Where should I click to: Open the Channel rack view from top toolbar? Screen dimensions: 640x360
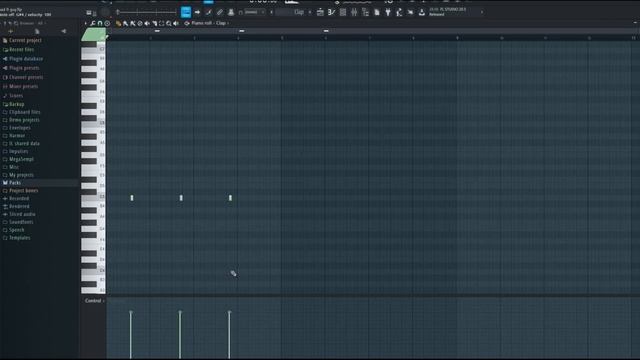click(x=343, y=12)
